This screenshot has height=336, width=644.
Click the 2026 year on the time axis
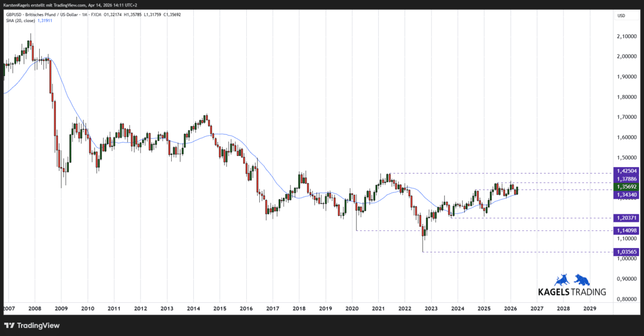coord(510,309)
